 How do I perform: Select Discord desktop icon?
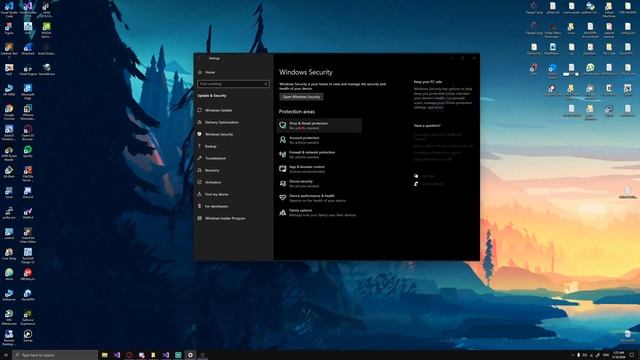pos(28,193)
